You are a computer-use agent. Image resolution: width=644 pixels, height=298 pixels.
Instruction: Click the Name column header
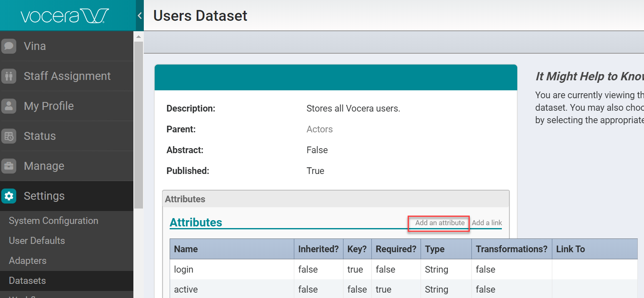tap(186, 249)
